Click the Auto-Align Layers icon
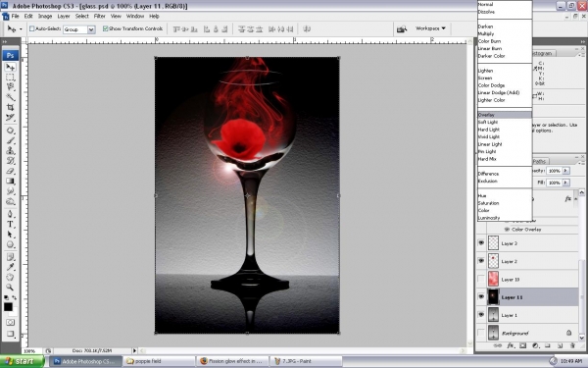 [307, 28]
